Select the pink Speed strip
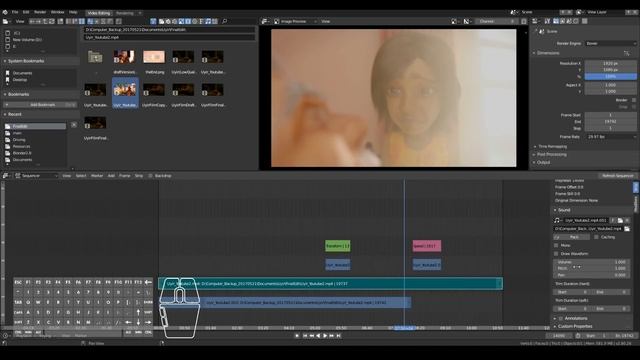Viewport: 640px width, 360px height. 427,246
